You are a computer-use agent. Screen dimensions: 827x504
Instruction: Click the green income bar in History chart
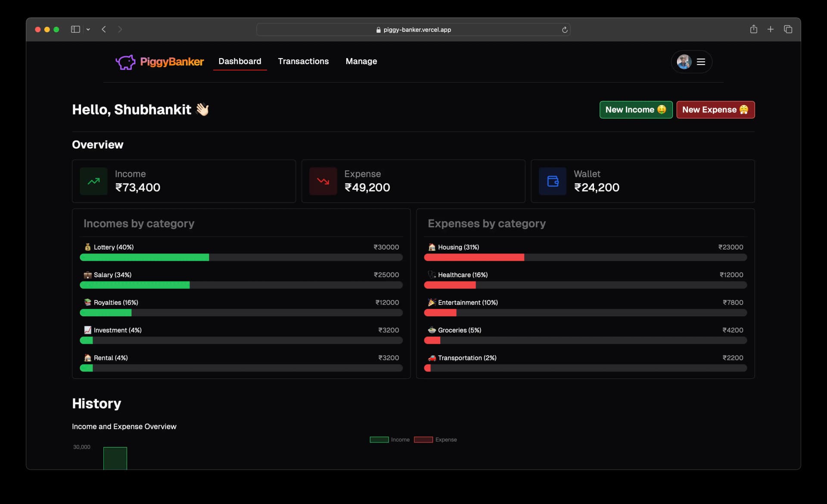click(115, 458)
